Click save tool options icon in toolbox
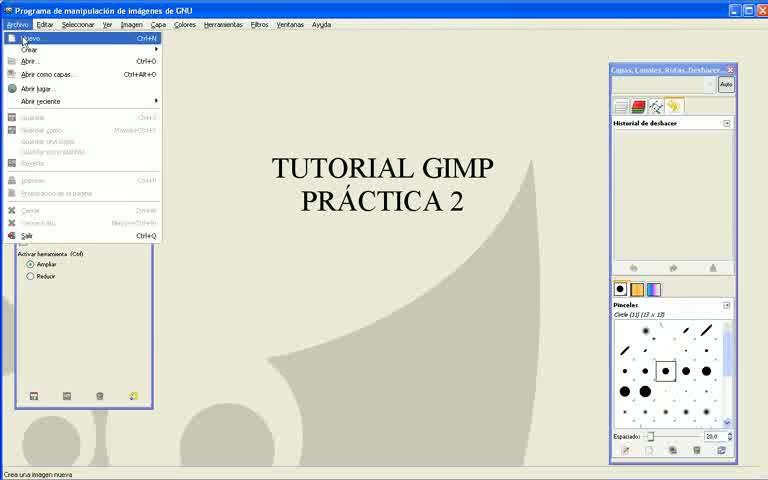Viewport: 768px width, 480px height. click(34, 396)
